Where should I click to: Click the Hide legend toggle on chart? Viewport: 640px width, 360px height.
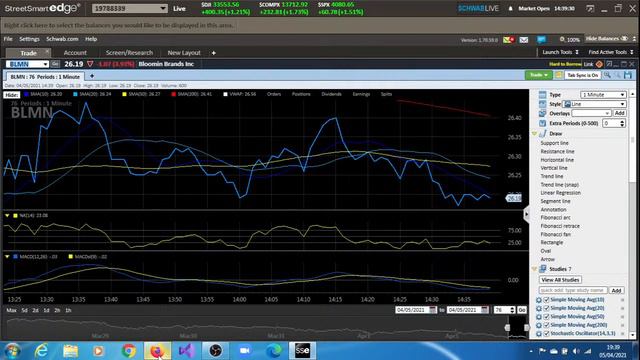pos(11,95)
